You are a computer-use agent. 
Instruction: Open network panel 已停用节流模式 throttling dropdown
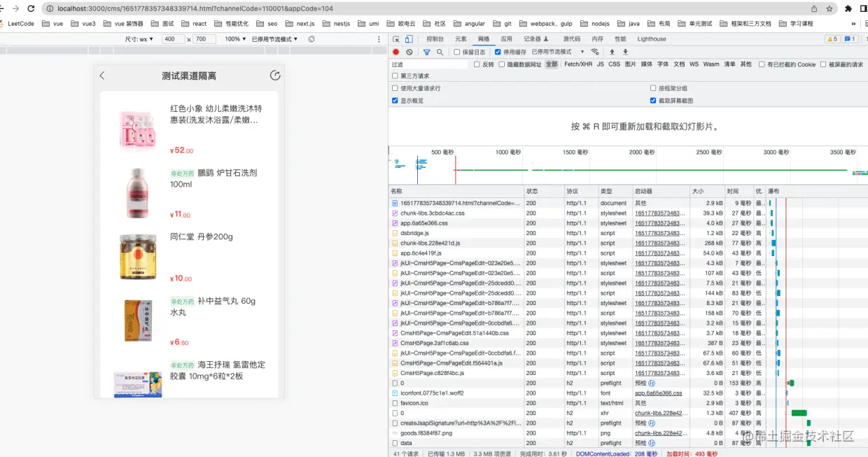(x=558, y=52)
